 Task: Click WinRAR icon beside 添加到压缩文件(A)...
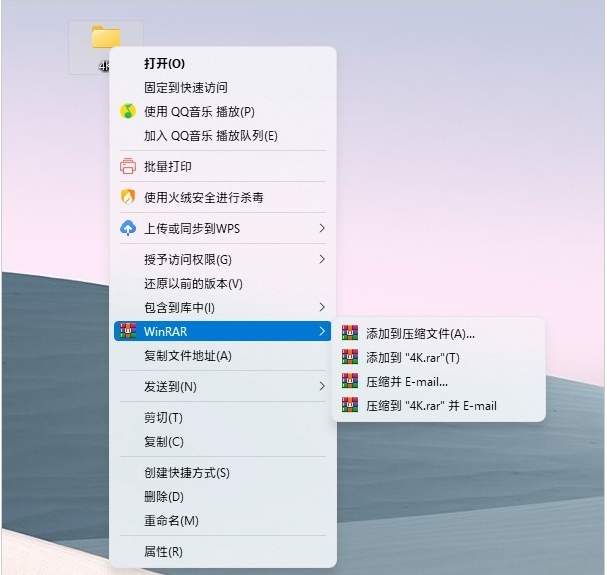pos(350,333)
